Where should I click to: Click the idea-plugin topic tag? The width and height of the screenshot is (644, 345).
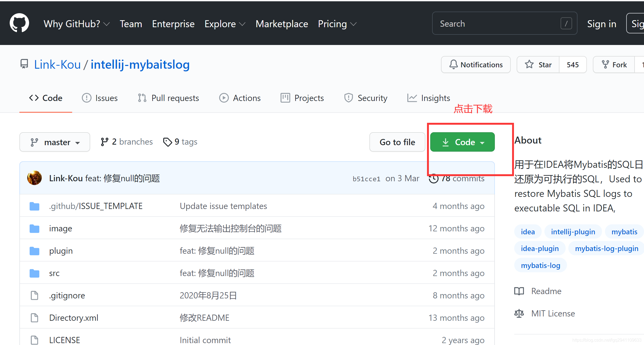(540, 248)
